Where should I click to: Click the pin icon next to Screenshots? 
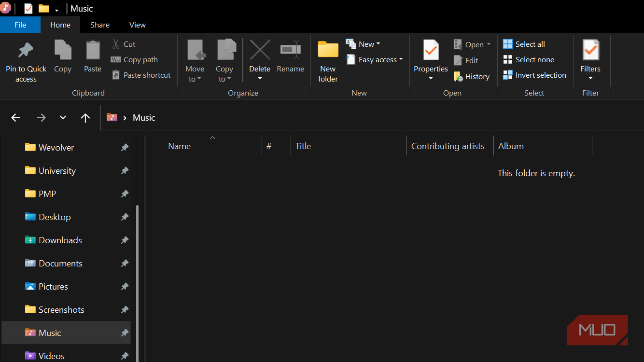coord(125,310)
